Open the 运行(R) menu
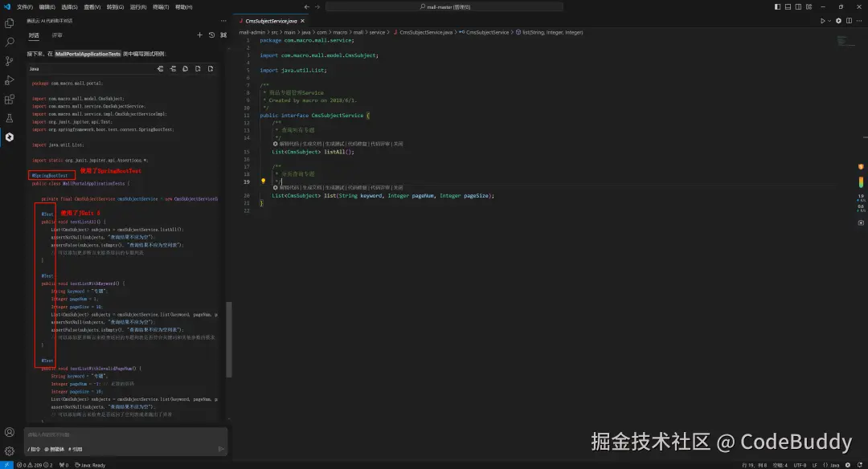The image size is (868, 469). click(137, 6)
